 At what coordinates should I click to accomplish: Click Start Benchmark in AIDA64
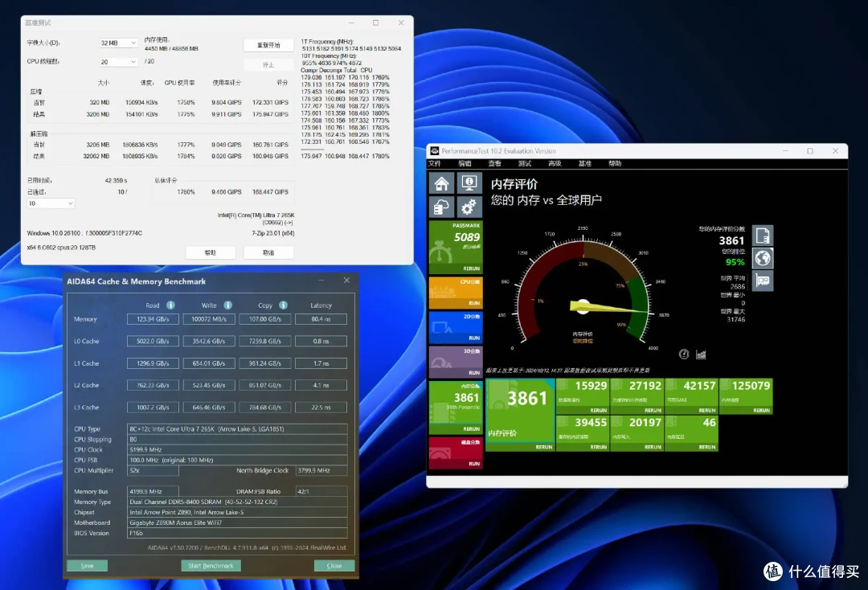[211, 566]
